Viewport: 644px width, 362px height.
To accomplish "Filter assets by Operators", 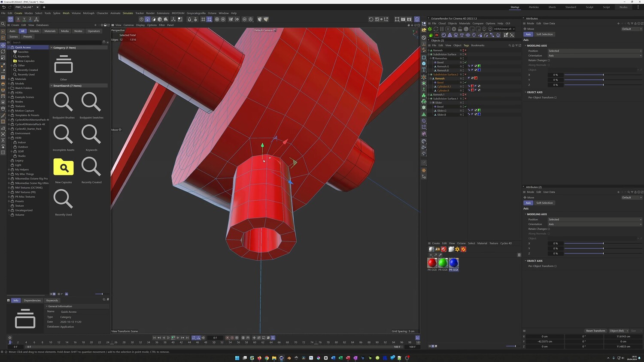I will click(94, 31).
